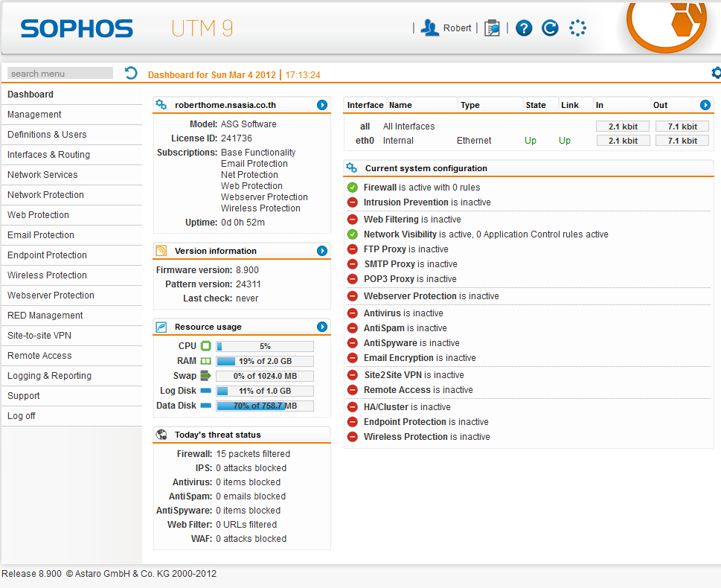The height and width of the screenshot is (588, 721).
Task: Click the Resource usage chart icon
Action: coord(161,327)
